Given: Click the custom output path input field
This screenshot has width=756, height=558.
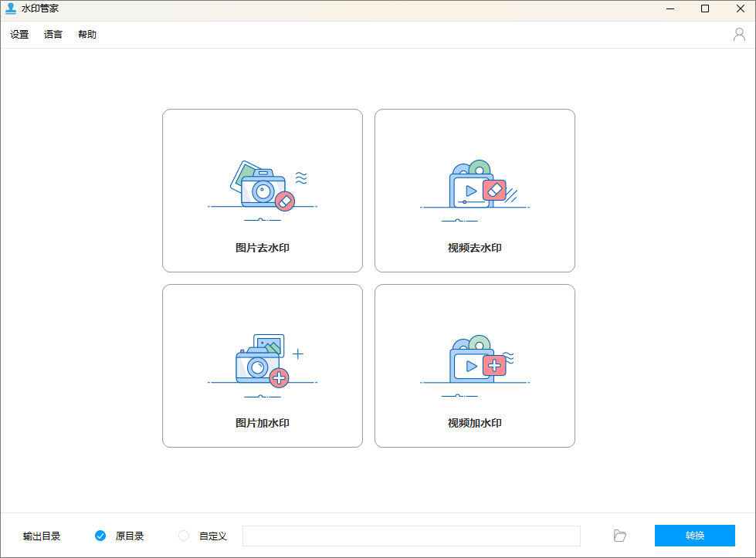Looking at the screenshot, I should [x=411, y=536].
